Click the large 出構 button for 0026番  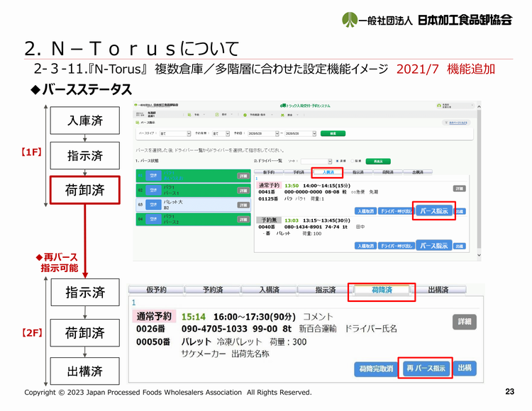465,368
